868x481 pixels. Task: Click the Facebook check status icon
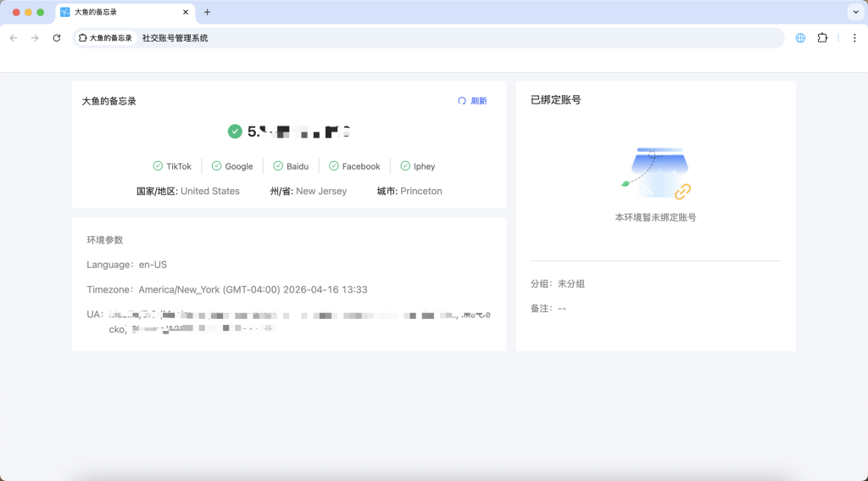point(334,166)
